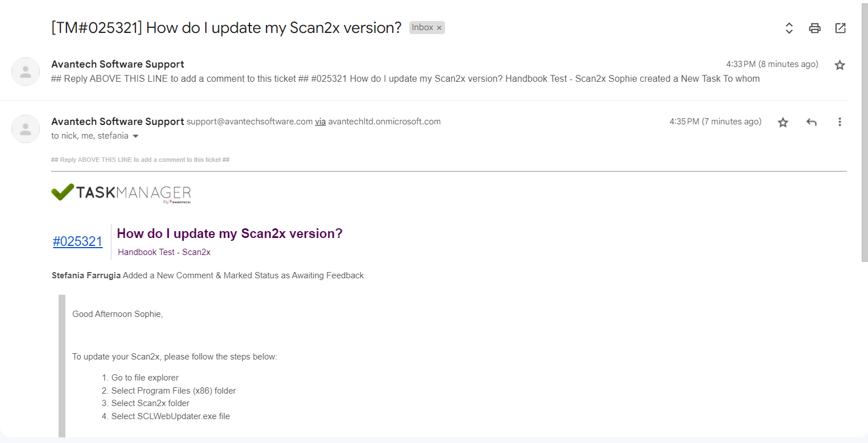Open conversation in a new window

[840, 28]
